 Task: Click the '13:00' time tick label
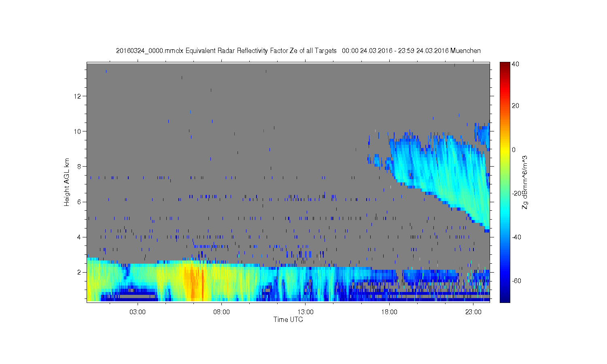coord(306,312)
